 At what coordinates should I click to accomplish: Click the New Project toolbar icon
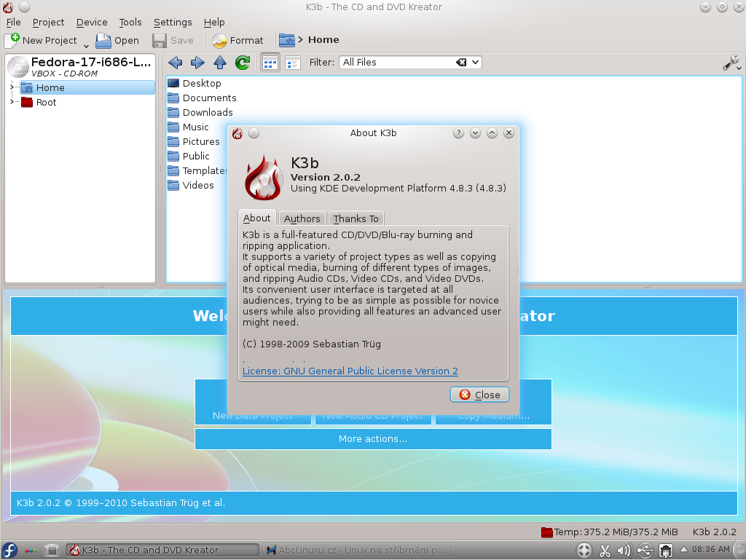point(12,40)
